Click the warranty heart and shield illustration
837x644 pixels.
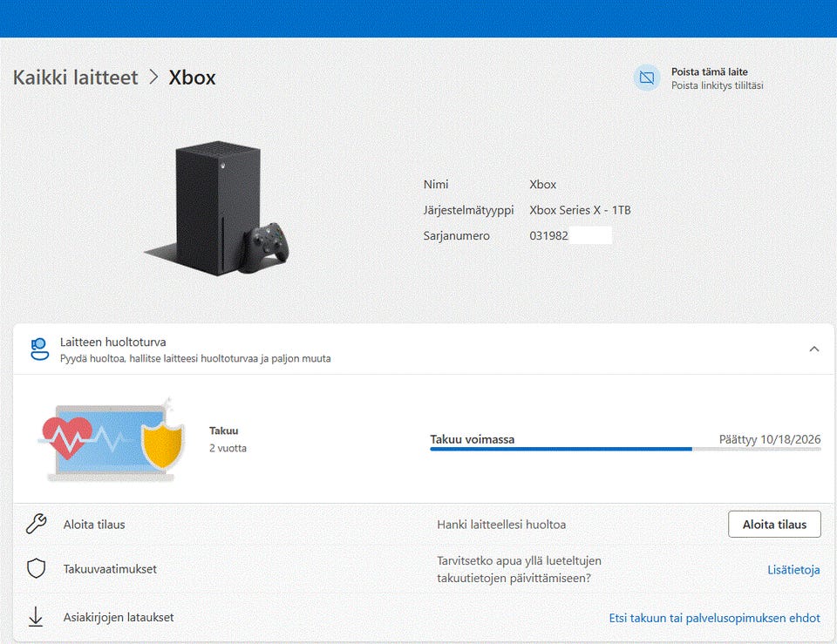point(113,440)
